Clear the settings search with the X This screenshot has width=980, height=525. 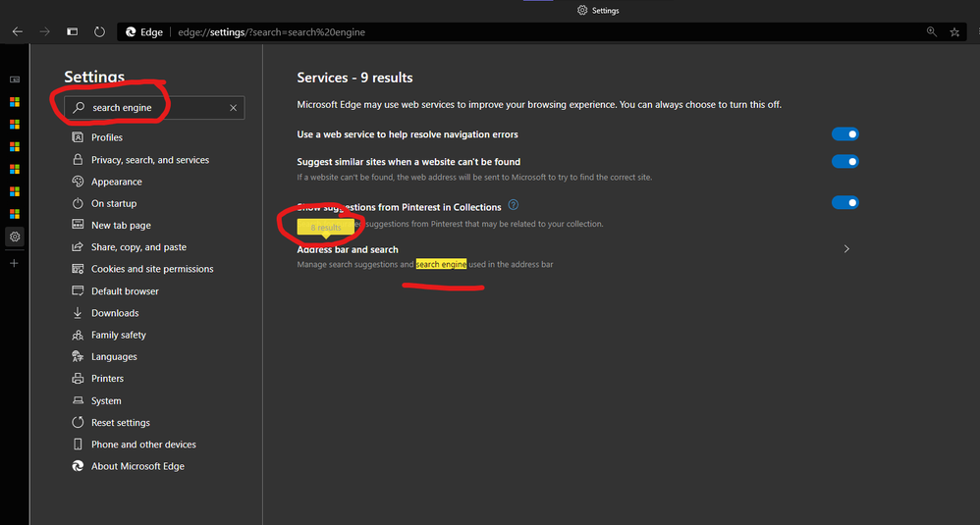pos(233,107)
